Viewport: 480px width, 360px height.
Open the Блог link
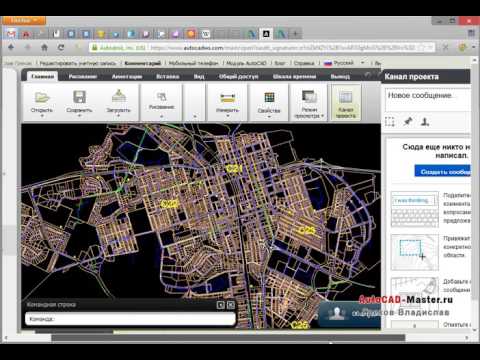[280, 63]
